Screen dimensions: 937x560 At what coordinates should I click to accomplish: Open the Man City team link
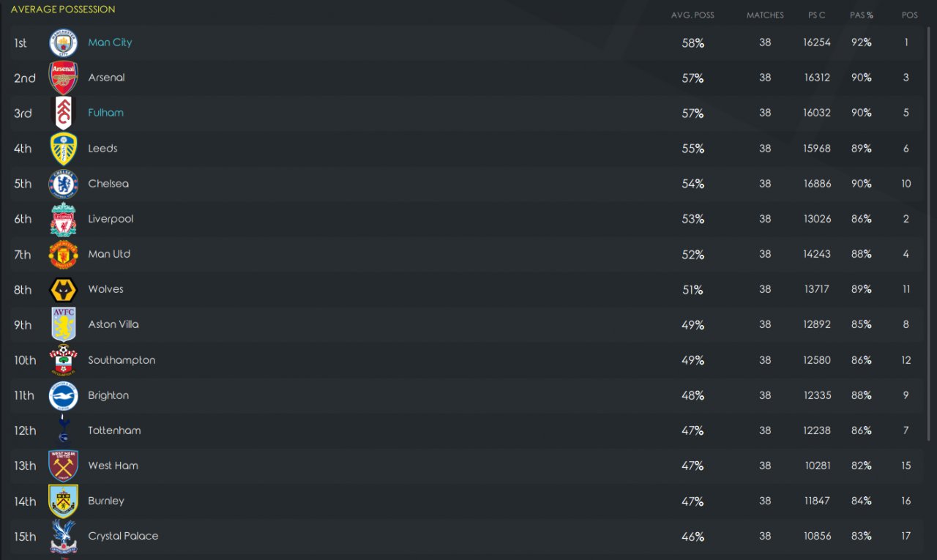tap(110, 42)
